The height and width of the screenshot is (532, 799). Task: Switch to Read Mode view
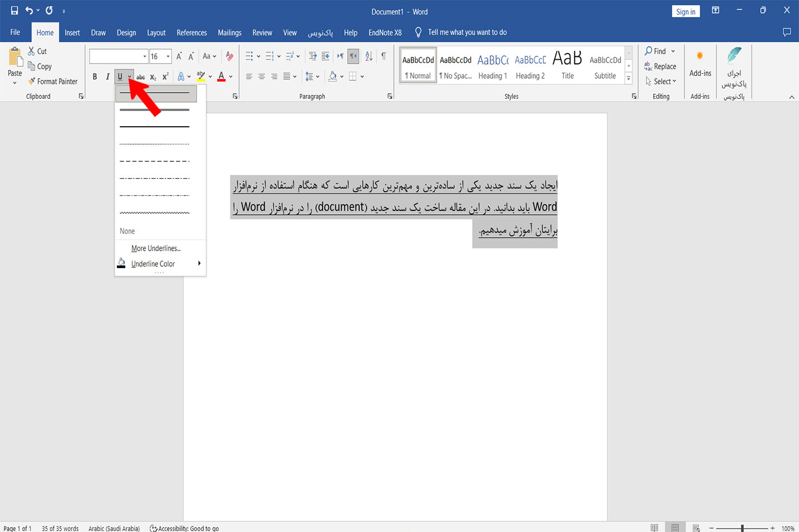[654, 528]
